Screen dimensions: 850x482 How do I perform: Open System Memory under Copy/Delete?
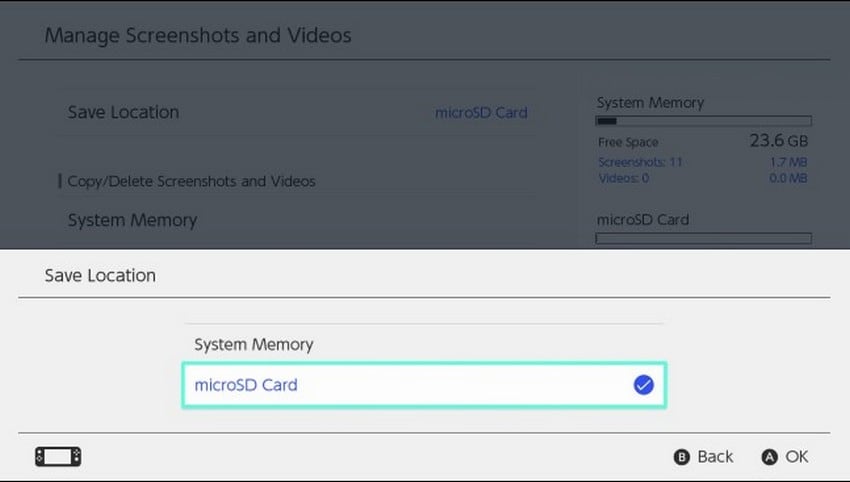pyautogui.click(x=132, y=220)
